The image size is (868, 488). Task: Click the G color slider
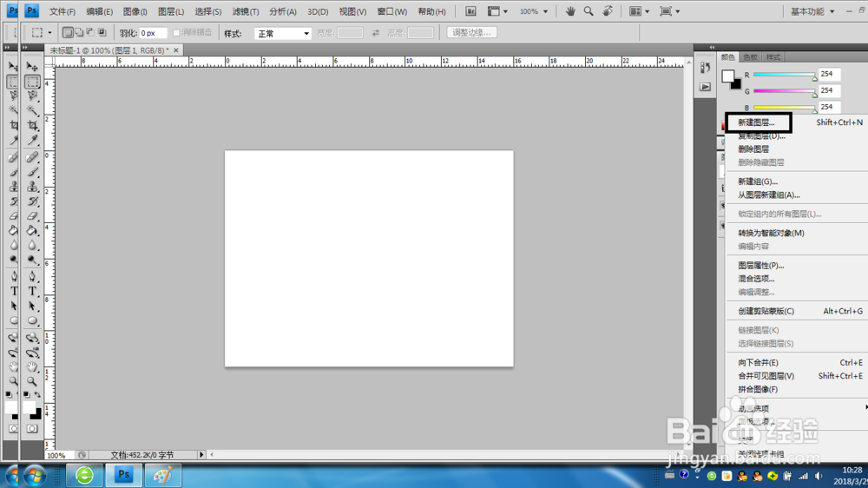pyautogui.click(x=784, y=91)
